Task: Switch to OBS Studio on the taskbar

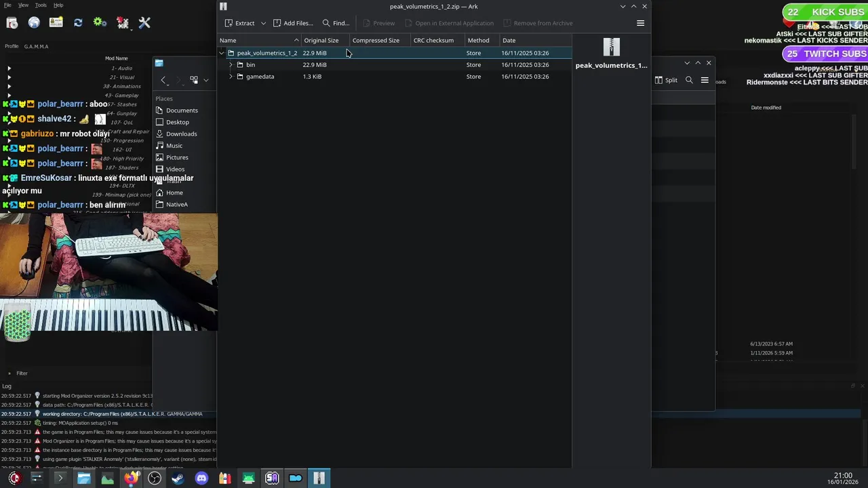Action: pos(155,478)
